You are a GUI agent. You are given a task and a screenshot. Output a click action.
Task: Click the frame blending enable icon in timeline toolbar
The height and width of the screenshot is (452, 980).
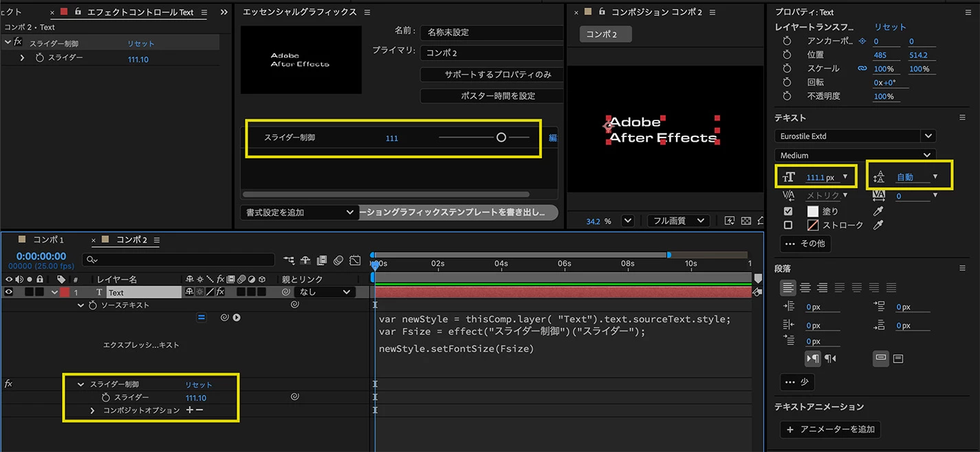(x=322, y=260)
